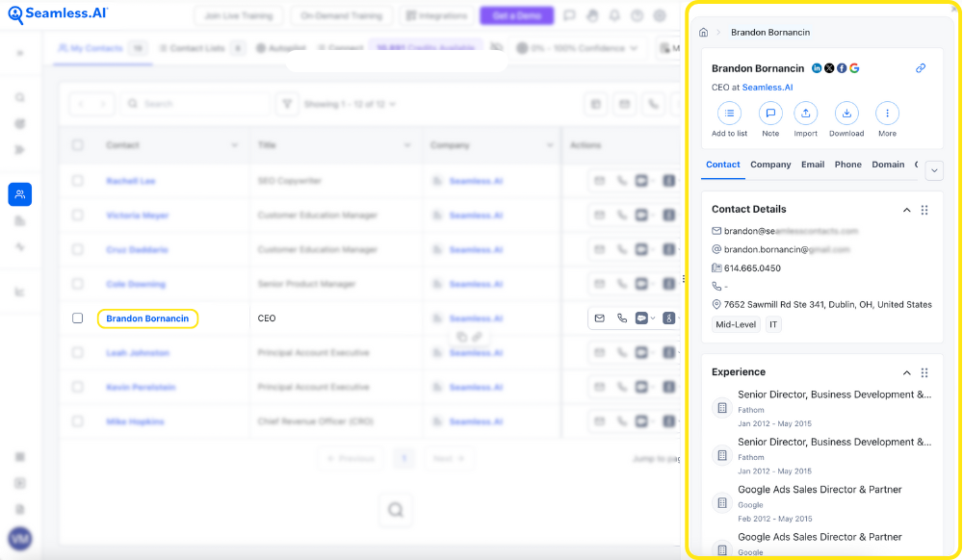
Task: Click the Mid-Level tag
Action: point(736,324)
